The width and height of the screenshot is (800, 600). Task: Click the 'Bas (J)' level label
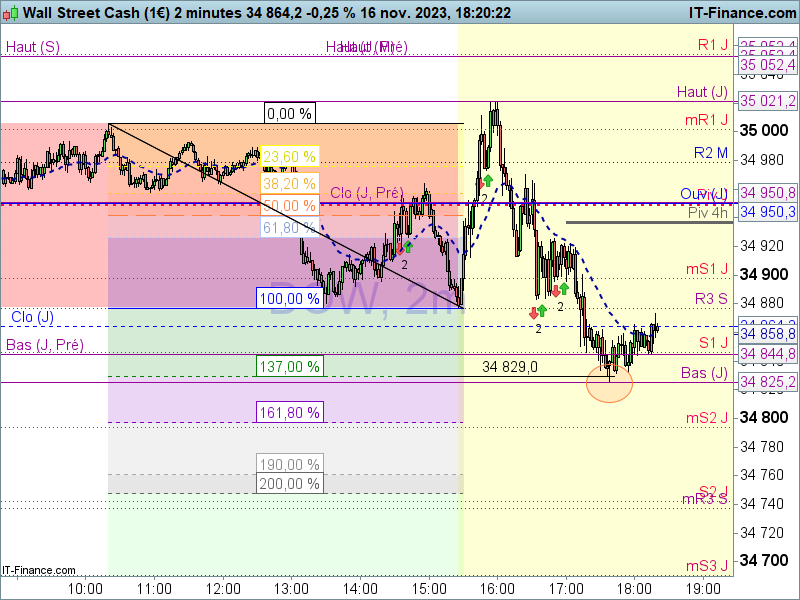[704, 372]
